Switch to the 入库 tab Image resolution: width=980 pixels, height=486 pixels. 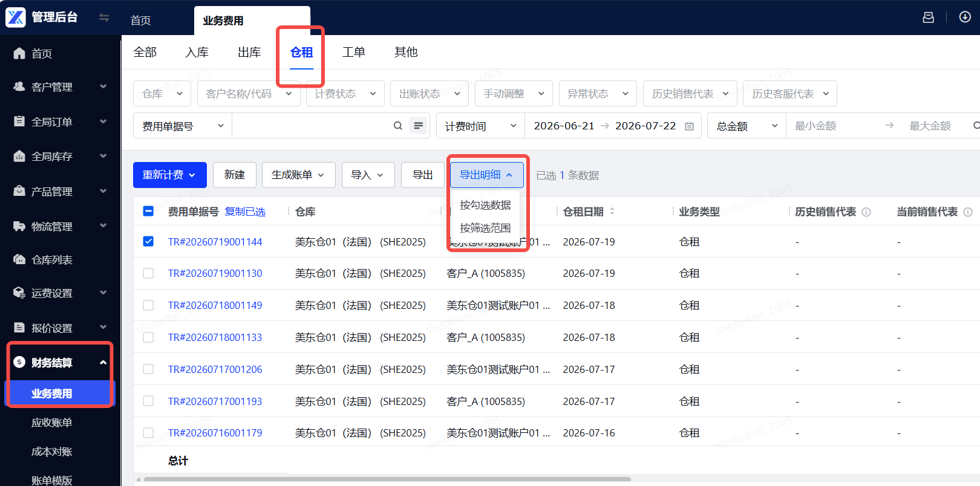[197, 52]
